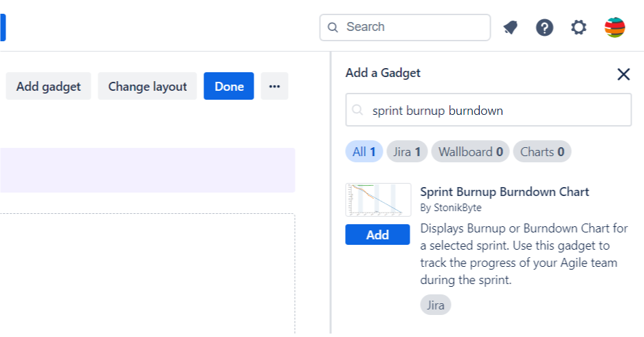Add the Sprint Burnup Burndown Chart gadget

tap(377, 235)
